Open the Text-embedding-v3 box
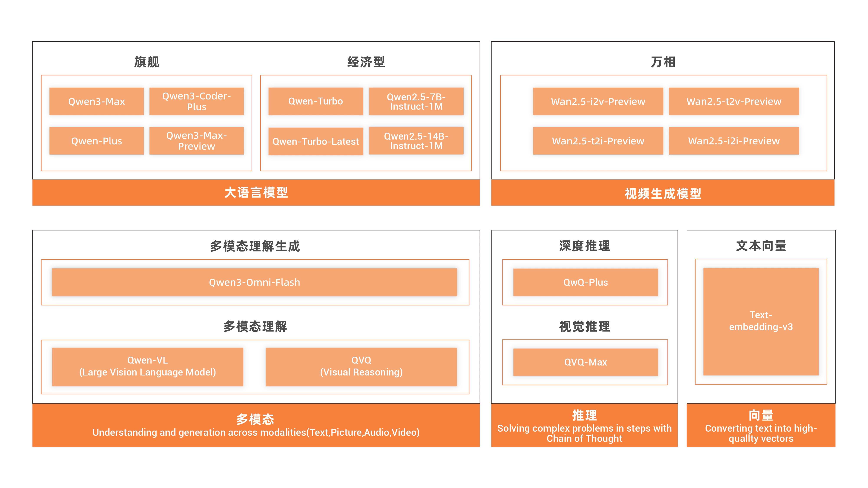 pyautogui.click(x=761, y=321)
